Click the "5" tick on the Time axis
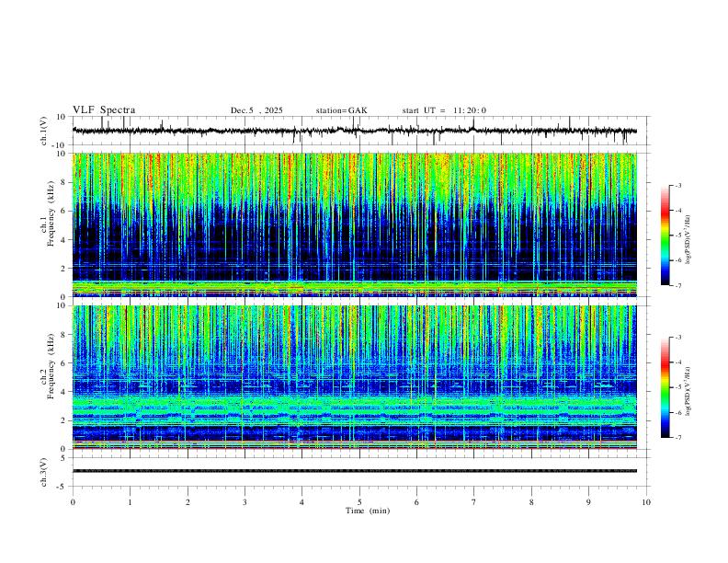Screen dimensions: 728x563 click(359, 502)
